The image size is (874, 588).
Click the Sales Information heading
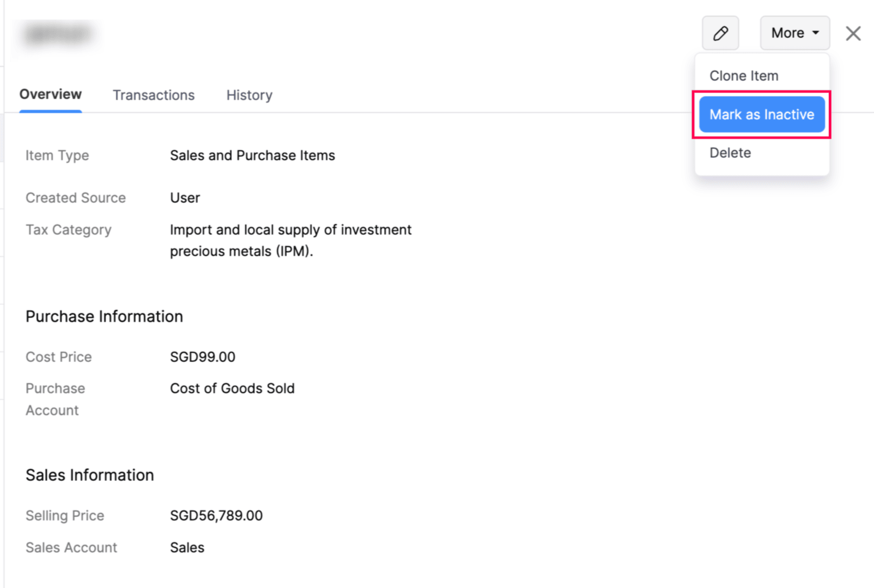(90, 475)
